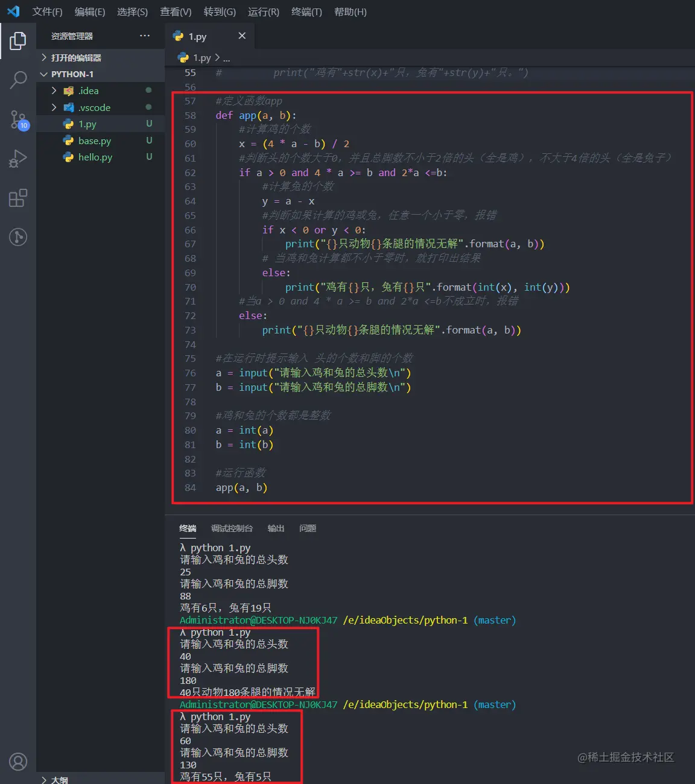Open base.py in the explorer tree
This screenshot has height=784, width=695.
point(100,141)
